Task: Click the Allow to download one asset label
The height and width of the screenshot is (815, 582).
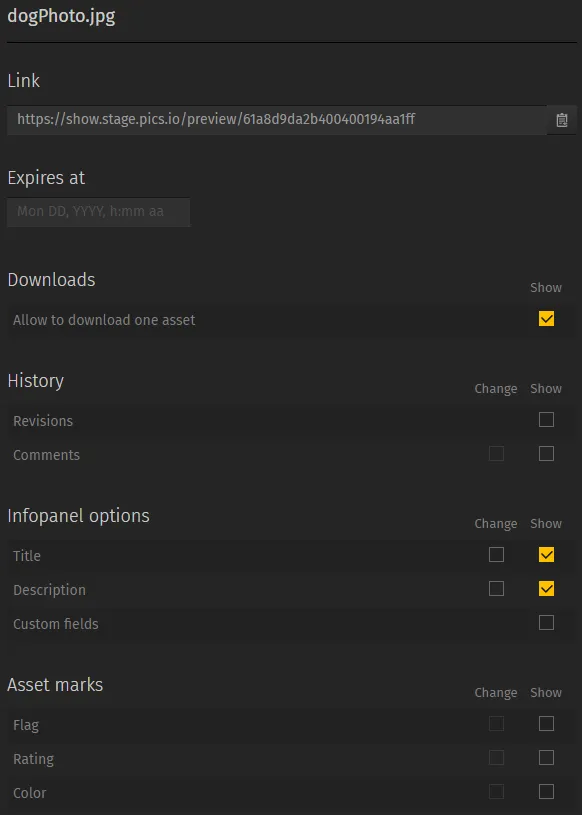Action: tap(104, 320)
